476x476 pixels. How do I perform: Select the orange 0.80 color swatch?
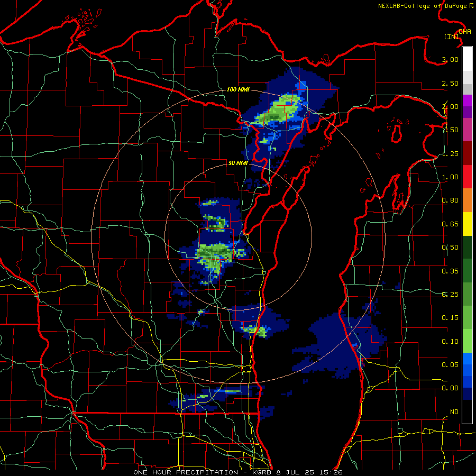(x=467, y=200)
